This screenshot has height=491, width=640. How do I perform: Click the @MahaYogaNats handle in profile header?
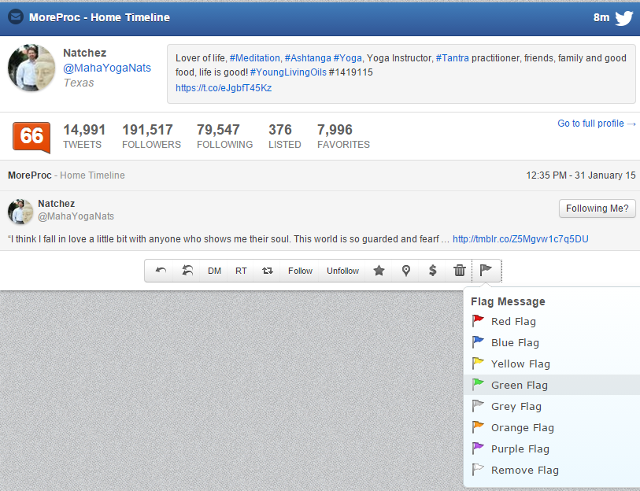click(107, 68)
